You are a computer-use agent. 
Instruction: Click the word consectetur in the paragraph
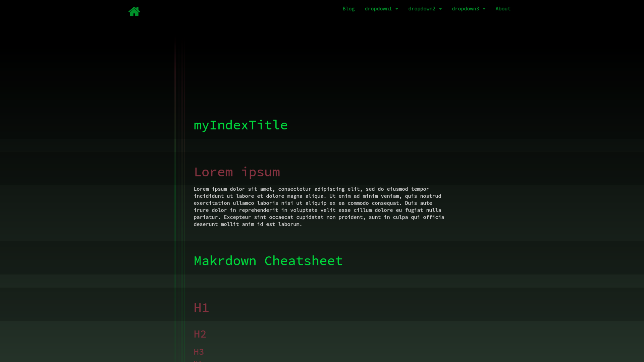tap(294, 189)
